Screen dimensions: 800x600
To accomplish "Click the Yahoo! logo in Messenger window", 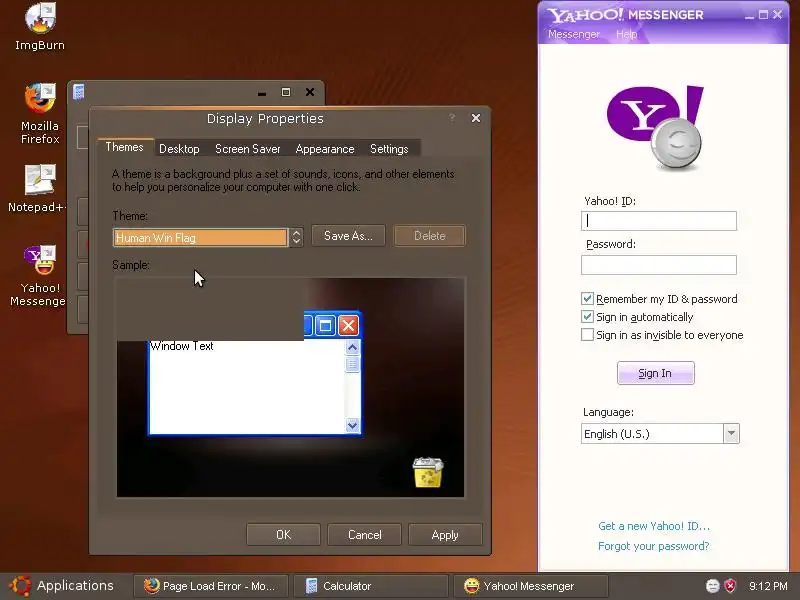I will pyautogui.click(x=655, y=128).
